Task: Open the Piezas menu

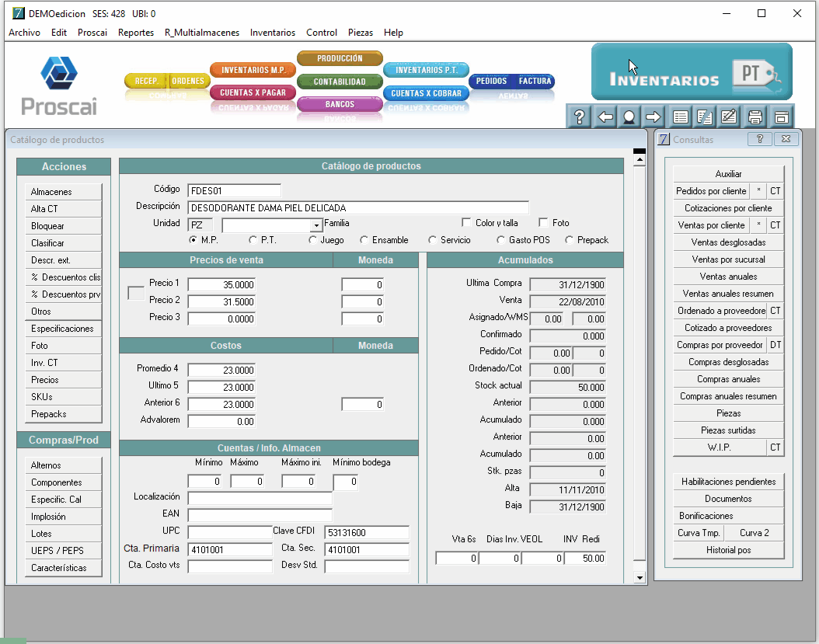Action: tap(361, 33)
